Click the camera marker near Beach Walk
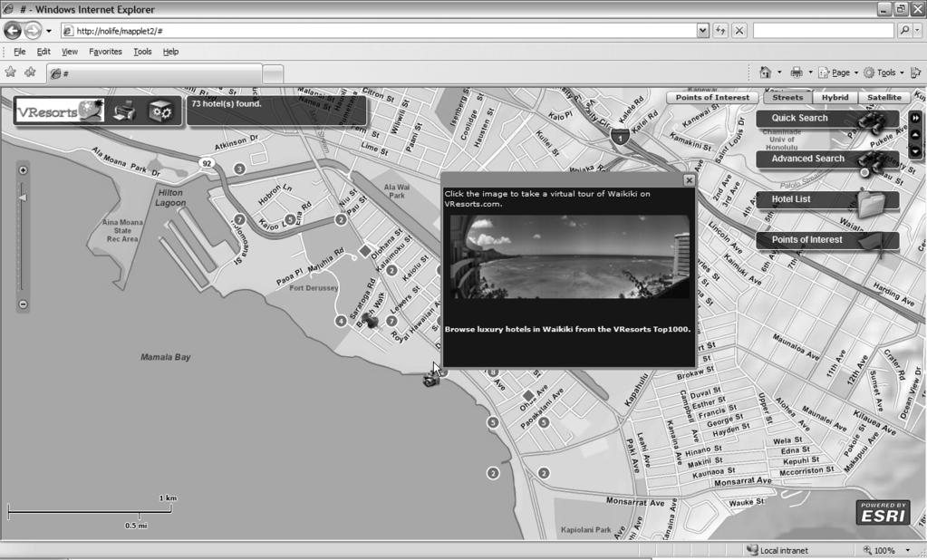 click(x=370, y=321)
